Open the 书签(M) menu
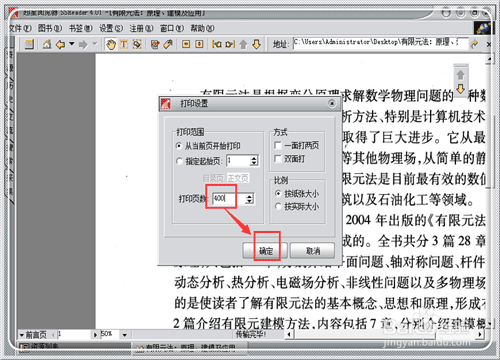Screen dimensions: 500x360 pyautogui.click(x=81, y=29)
